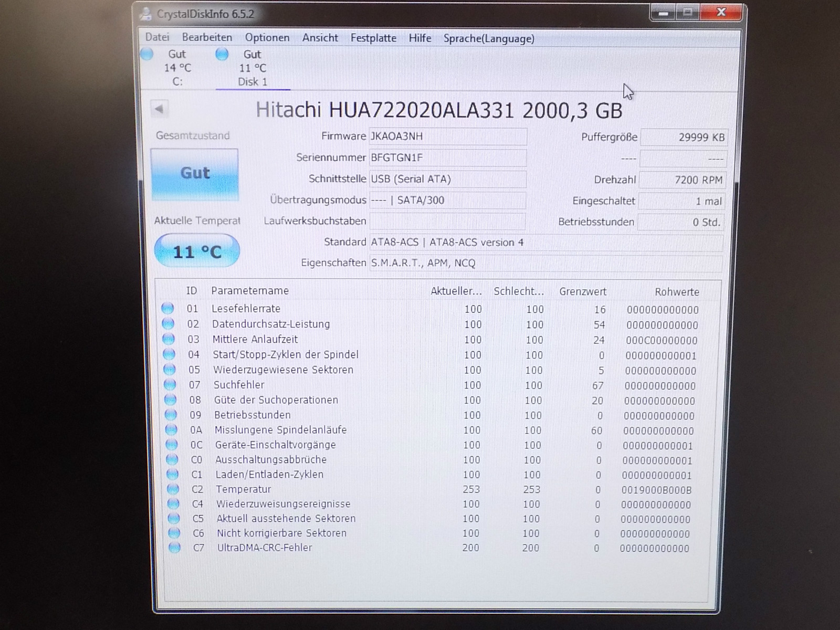Click the Schlecht column header
Viewport: 840px width, 630px height.
click(x=519, y=291)
